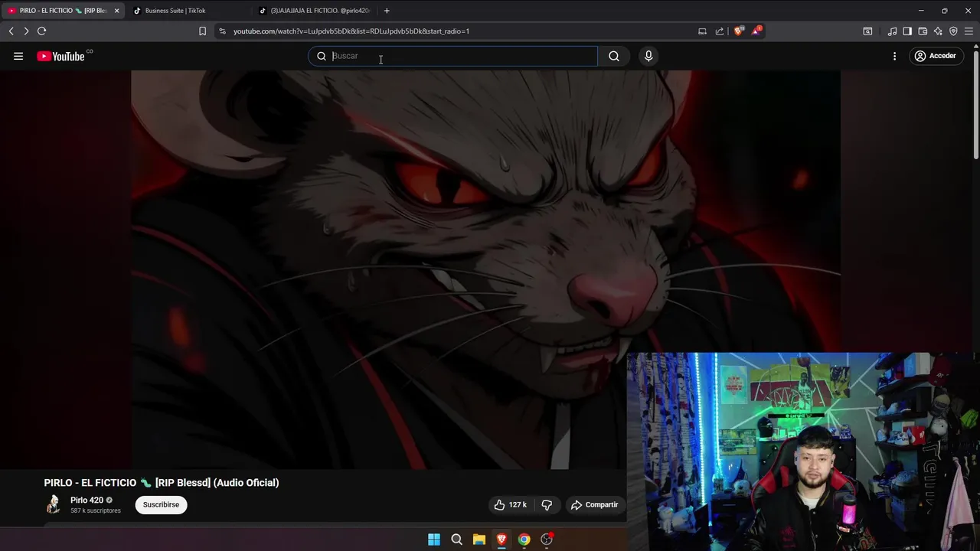980x551 pixels.
Task: Switch to the JAJAJAJA EL FICTICIO TikTok tab
Action: point(314,11)
